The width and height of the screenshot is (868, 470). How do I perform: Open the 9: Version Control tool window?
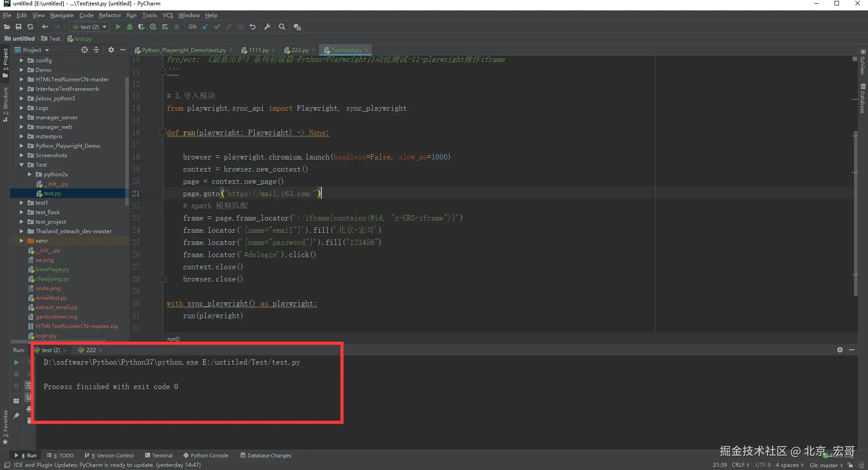tap(109, 456)
